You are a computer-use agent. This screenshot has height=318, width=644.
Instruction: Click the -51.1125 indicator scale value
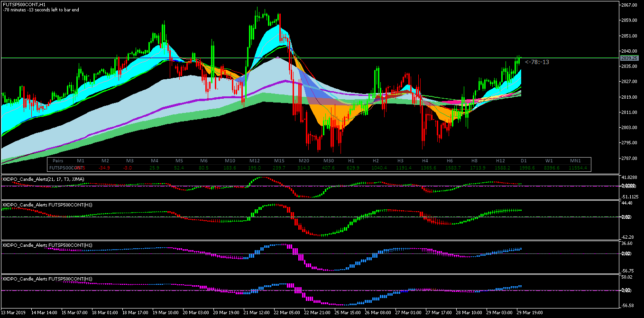click(630, 196)
